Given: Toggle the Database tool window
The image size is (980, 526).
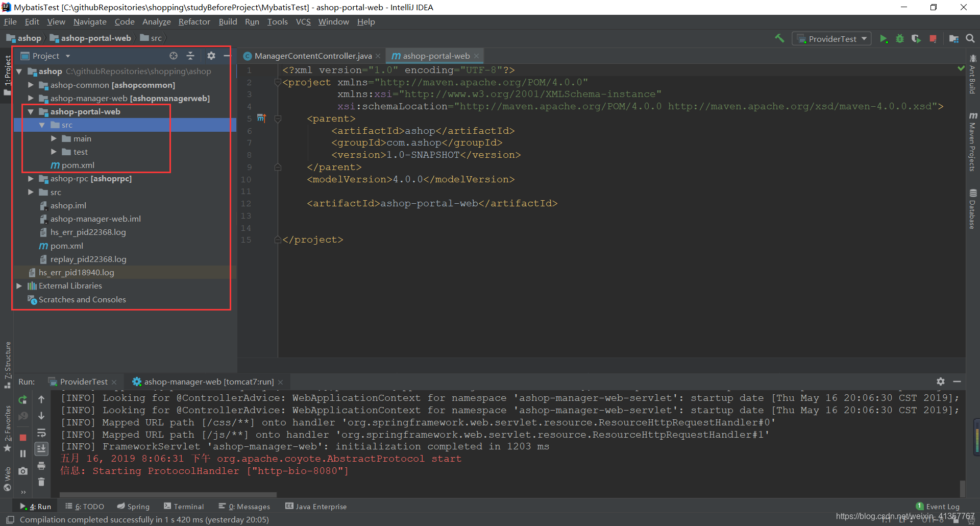Looking at the screenshot, I should coord(972,209).
